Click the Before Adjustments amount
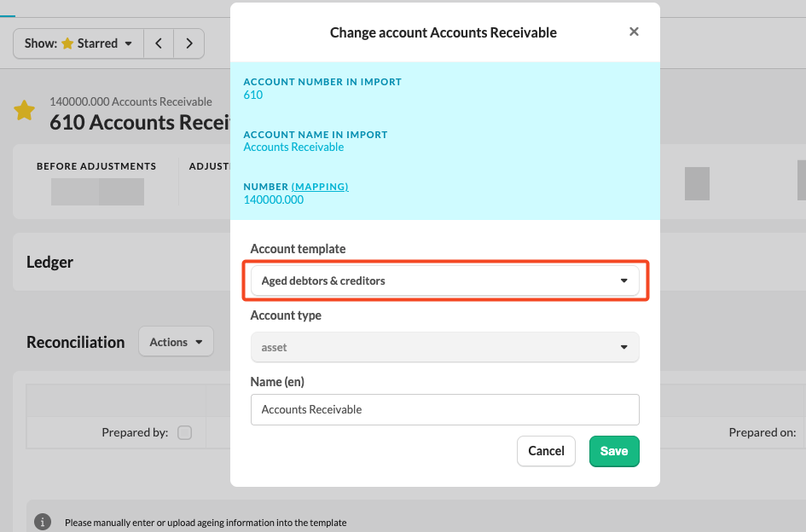Viewport: 806px width, 532px height. tap(97, 191)
